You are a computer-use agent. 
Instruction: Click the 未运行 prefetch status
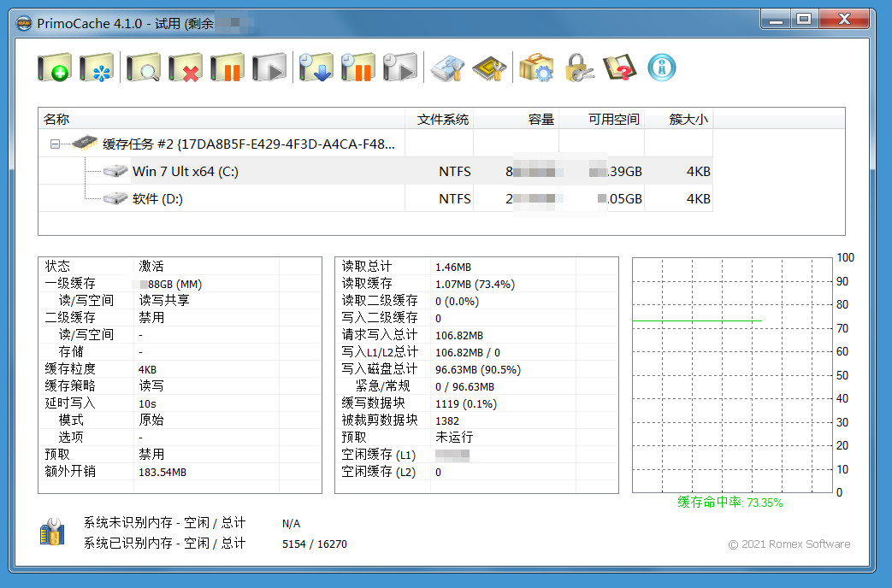click(x=454, y=438)
